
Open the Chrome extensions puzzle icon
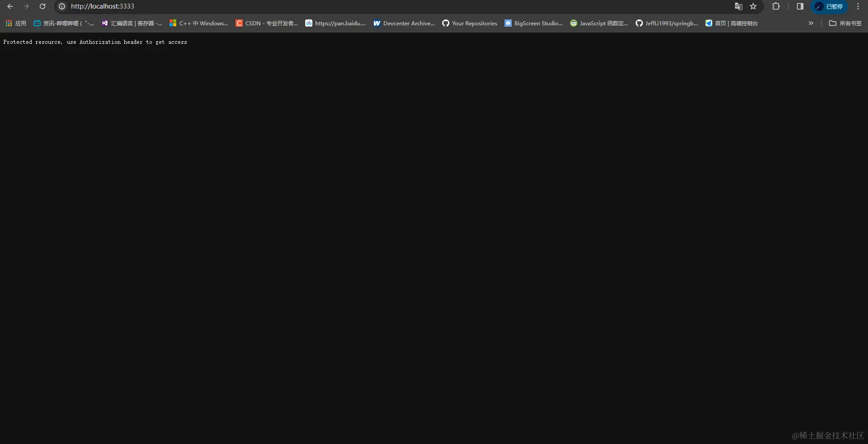point(776,6)
